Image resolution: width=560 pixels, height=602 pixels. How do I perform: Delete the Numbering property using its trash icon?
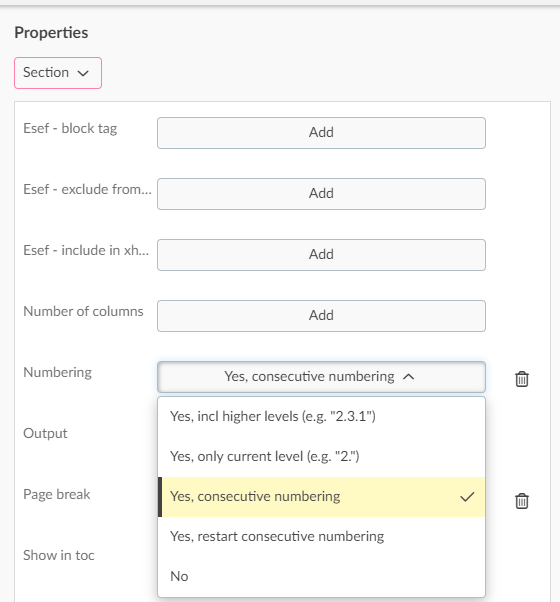tap(522, 379)
